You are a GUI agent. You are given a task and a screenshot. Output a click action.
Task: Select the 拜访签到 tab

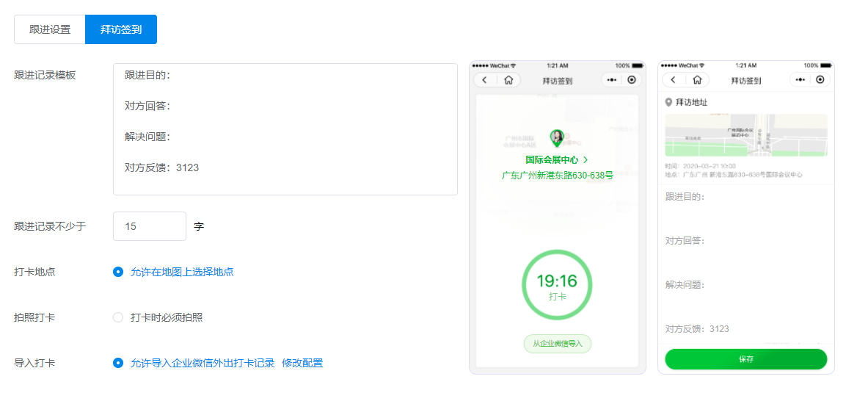121,29
